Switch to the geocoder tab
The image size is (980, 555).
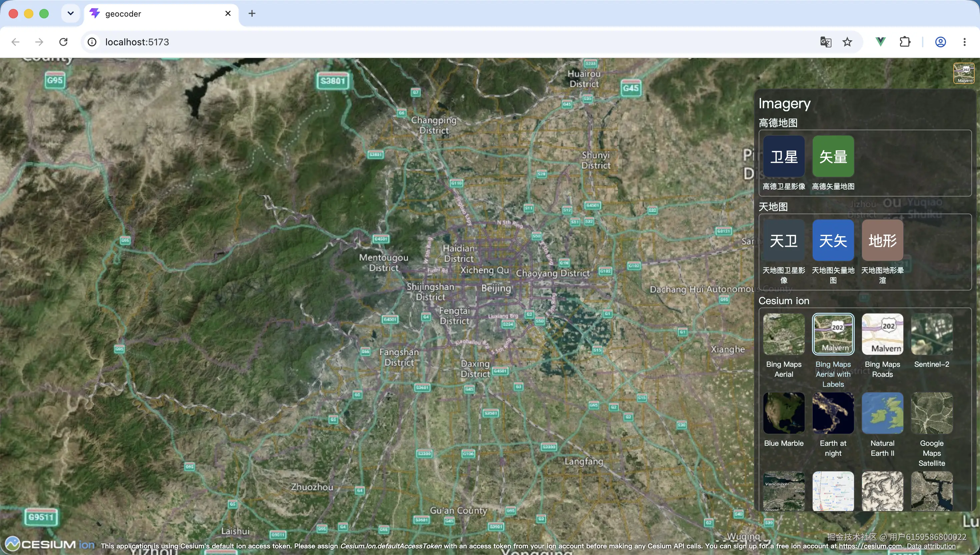pos(161,14)
